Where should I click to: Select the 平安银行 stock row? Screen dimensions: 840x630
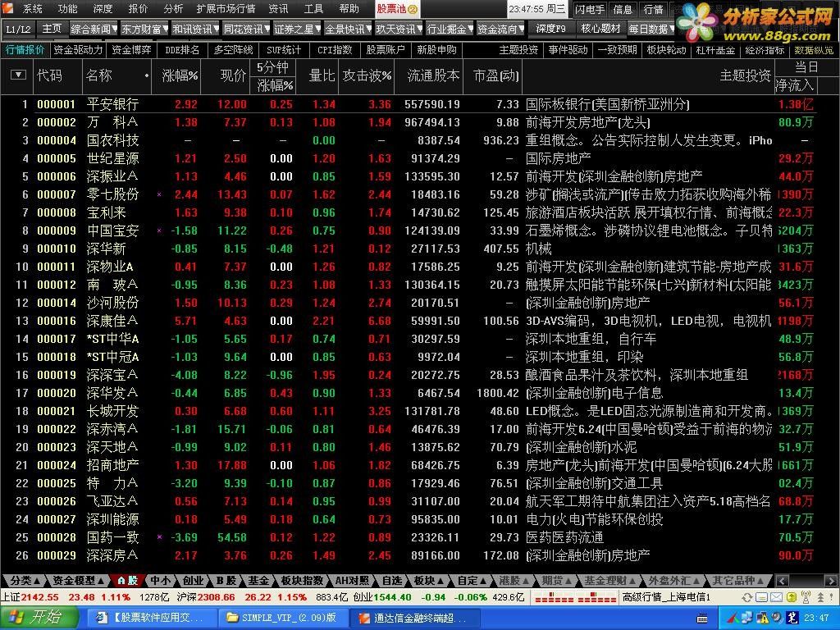pos(407,104)
